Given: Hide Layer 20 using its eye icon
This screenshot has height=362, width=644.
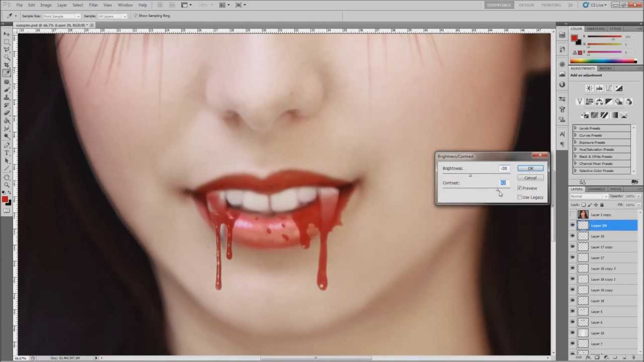Looking at the screenshot, I should 573,225.
